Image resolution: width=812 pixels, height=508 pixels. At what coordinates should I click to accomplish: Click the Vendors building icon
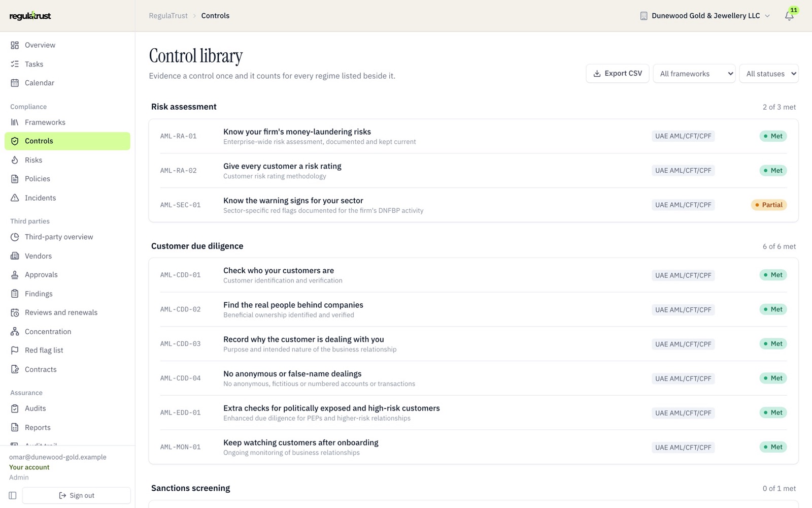(15, 256)
